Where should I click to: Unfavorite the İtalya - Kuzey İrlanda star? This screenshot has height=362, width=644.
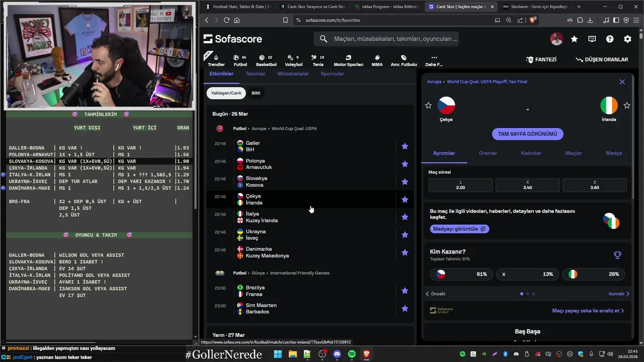coord(405,217)
